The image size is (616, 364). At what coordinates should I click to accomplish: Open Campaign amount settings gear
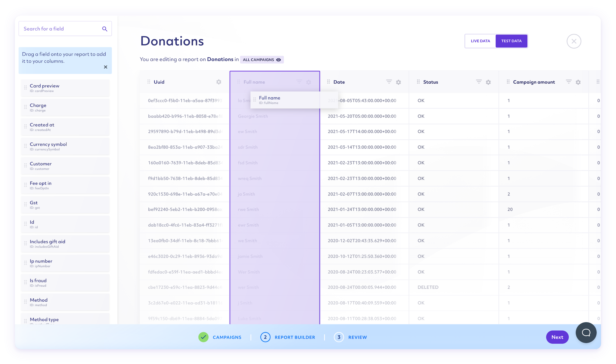(x=578, y=82)
